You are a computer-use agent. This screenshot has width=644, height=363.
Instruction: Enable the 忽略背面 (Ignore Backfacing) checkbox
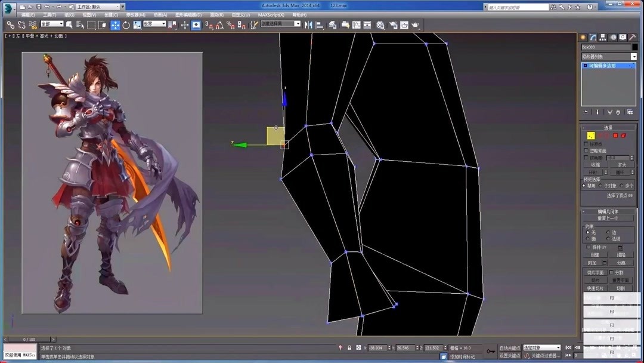click(x=586, y=150)
